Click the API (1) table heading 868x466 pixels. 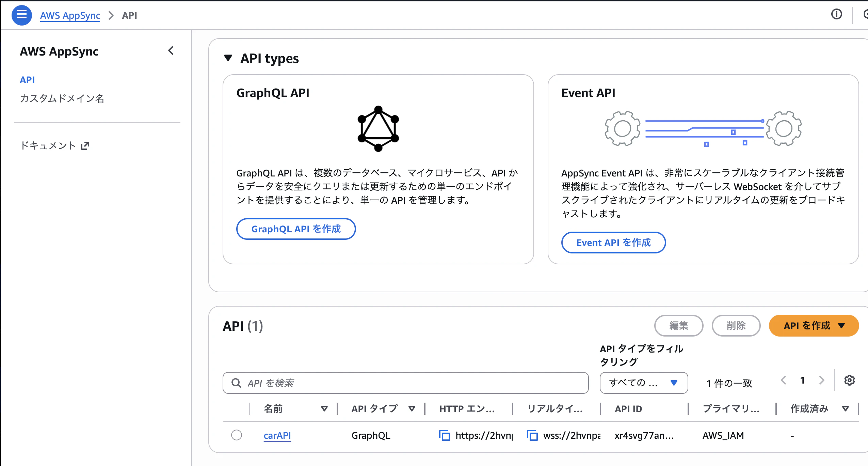[243, 326]
